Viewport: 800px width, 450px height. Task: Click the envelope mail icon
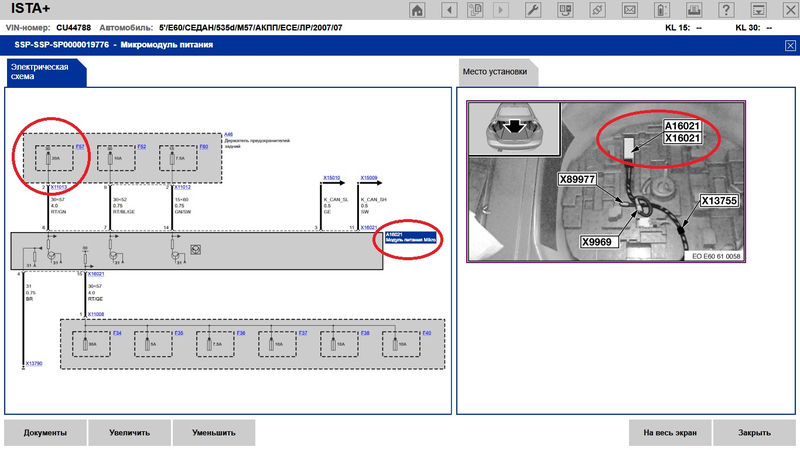(x=629, y=10)
